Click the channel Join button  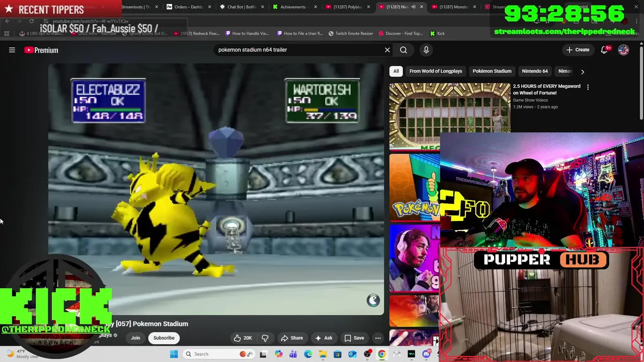(135, 338)
